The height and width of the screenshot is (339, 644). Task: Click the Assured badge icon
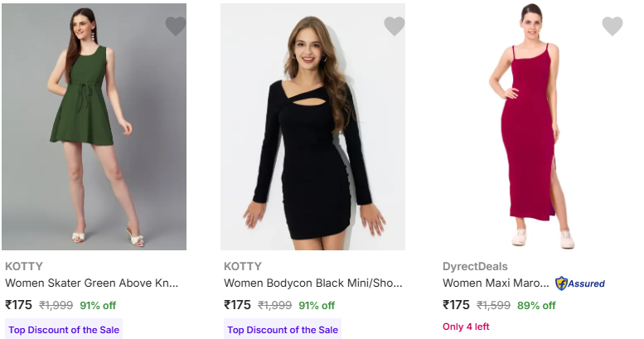580,283
